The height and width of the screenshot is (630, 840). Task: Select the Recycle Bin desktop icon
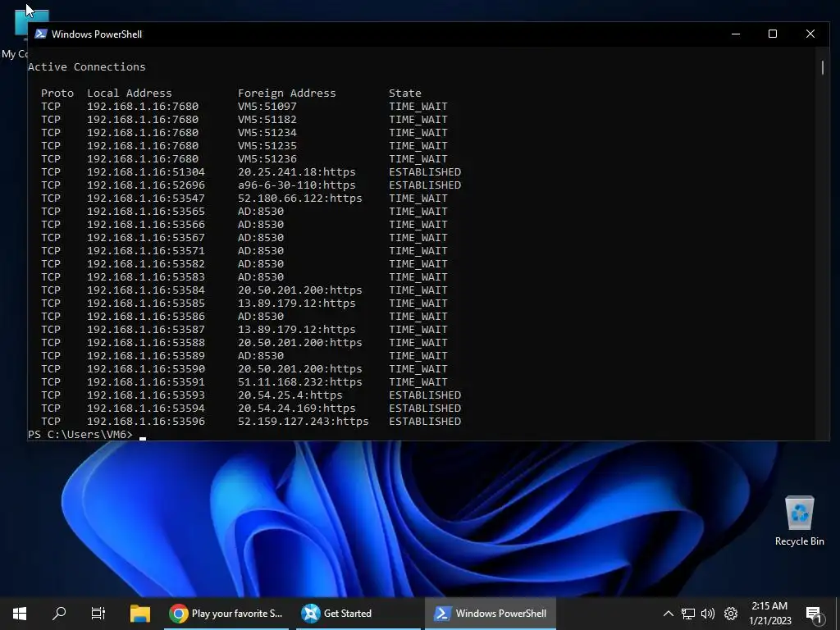click(799, 521)
